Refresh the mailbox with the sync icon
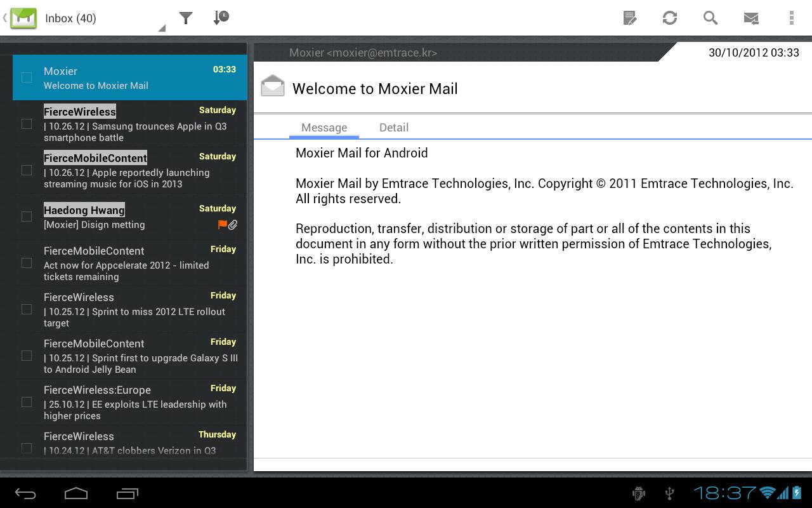 click(x=670, y=18)
